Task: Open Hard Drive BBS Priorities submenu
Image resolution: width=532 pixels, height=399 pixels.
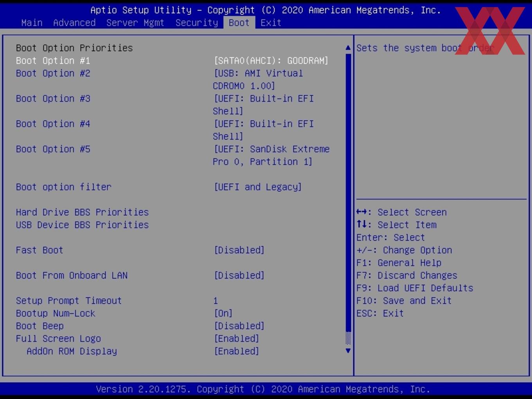Action: pyautogui.click(x=83, y=212)
